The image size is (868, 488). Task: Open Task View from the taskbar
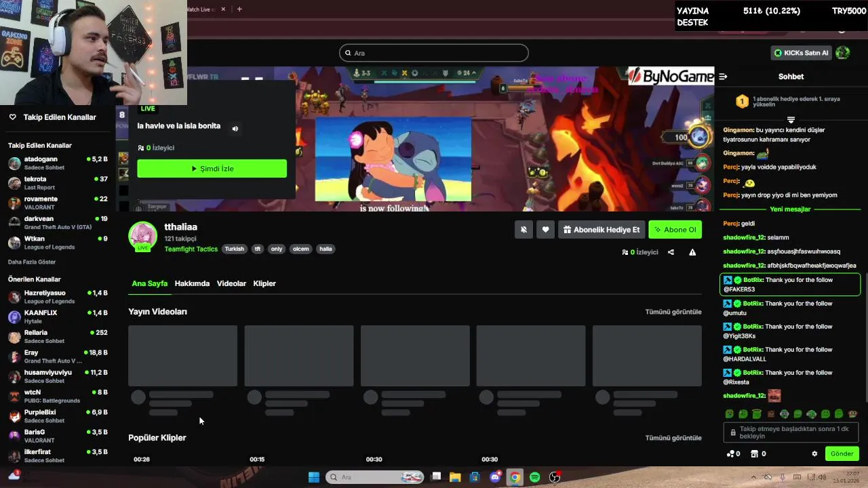click(436, 477)
